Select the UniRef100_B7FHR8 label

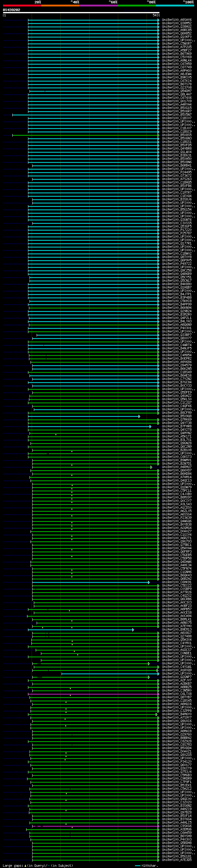[x=177, y=426]
